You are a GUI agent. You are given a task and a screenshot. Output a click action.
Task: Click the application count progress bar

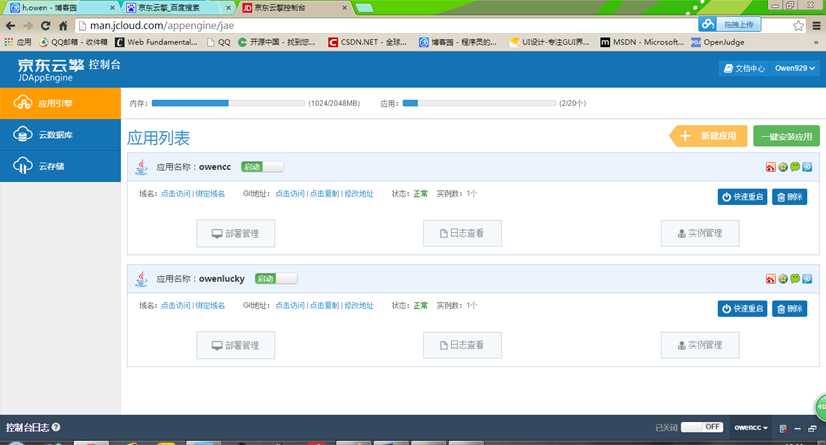click(479, 103)
